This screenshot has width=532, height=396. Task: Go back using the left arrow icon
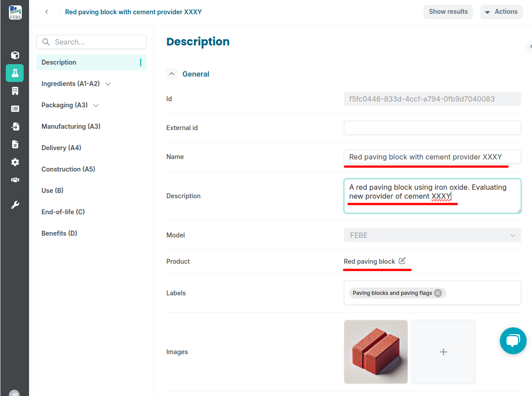tap(47, 12)
